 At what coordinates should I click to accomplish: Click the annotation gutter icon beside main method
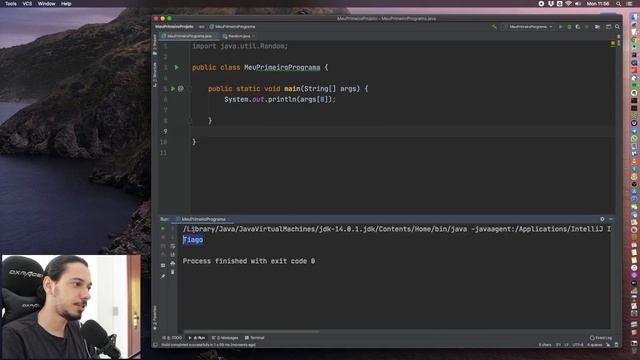[181, 89]
